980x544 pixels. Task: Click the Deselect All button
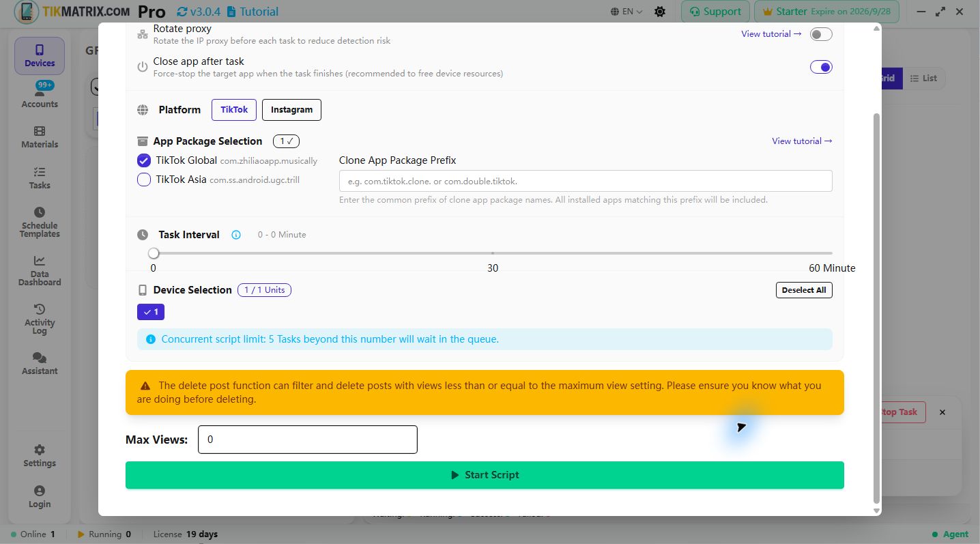click(804, 290)
